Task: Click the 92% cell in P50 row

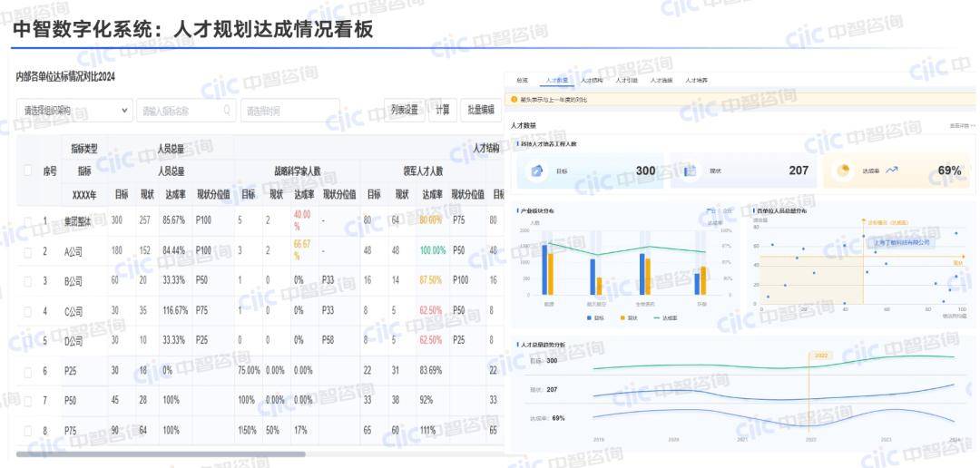Action: [x=426, y=401]
